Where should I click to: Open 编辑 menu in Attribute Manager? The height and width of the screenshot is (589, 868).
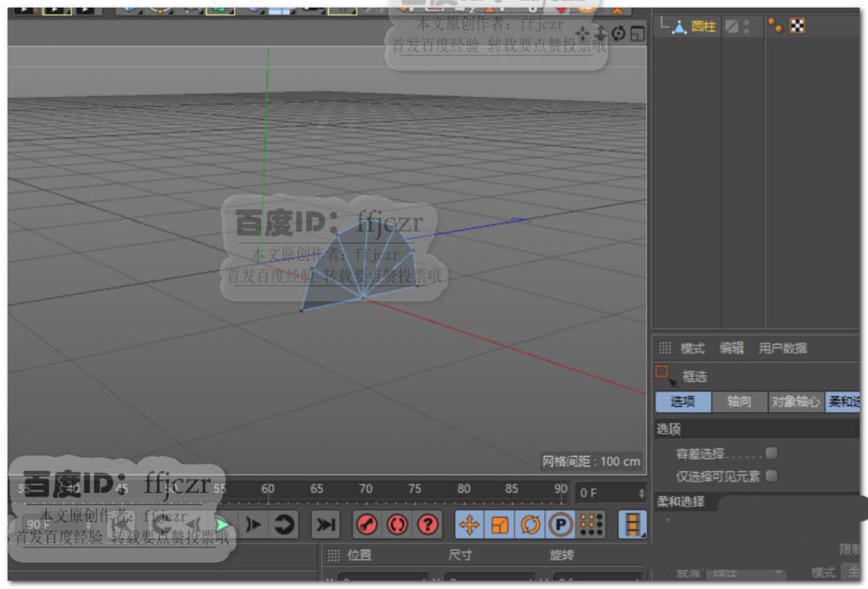[x=731, y=348]
